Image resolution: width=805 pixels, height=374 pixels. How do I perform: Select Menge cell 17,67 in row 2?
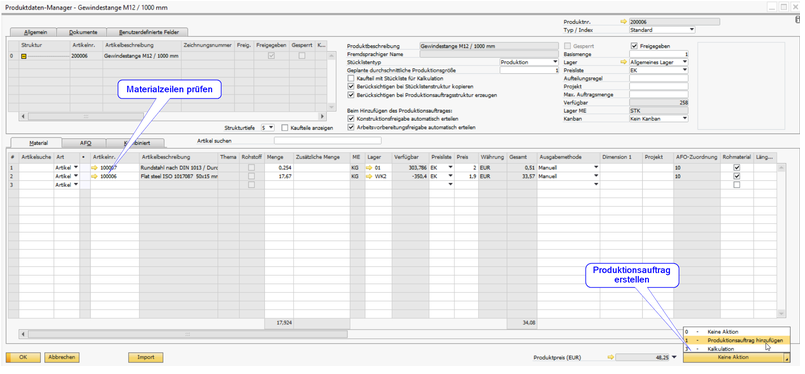(279, 176)
